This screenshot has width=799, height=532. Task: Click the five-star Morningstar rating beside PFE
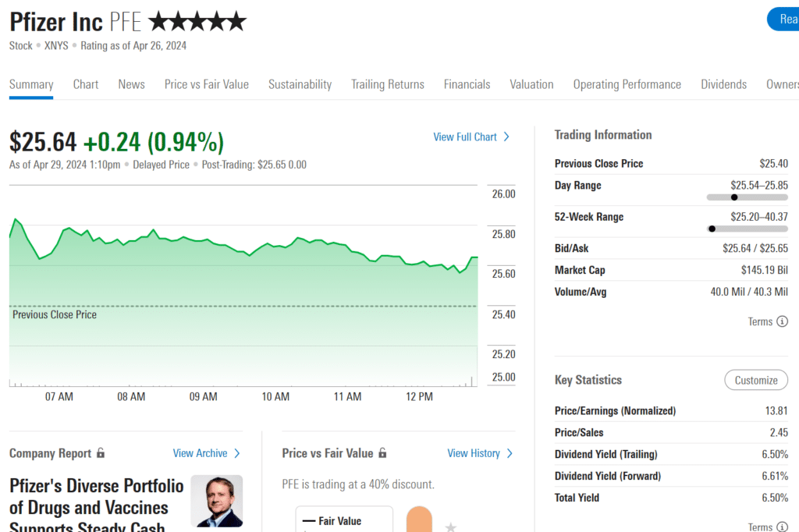coord(197,21)
